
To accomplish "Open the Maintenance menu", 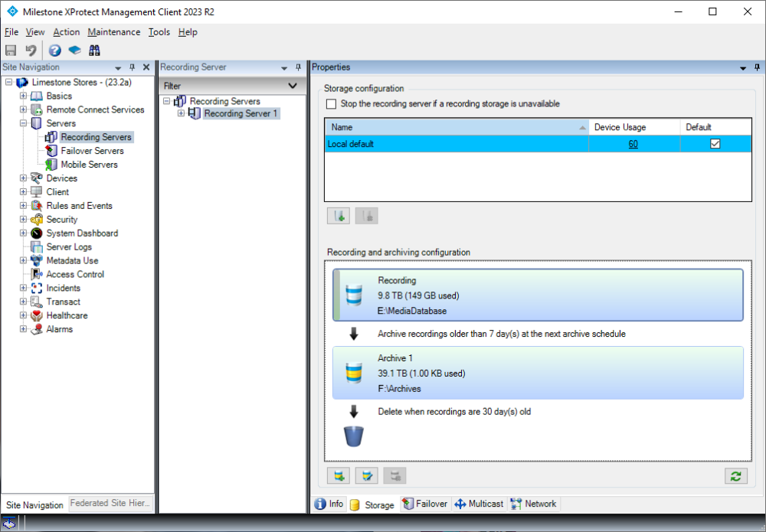I will point(114,32).
